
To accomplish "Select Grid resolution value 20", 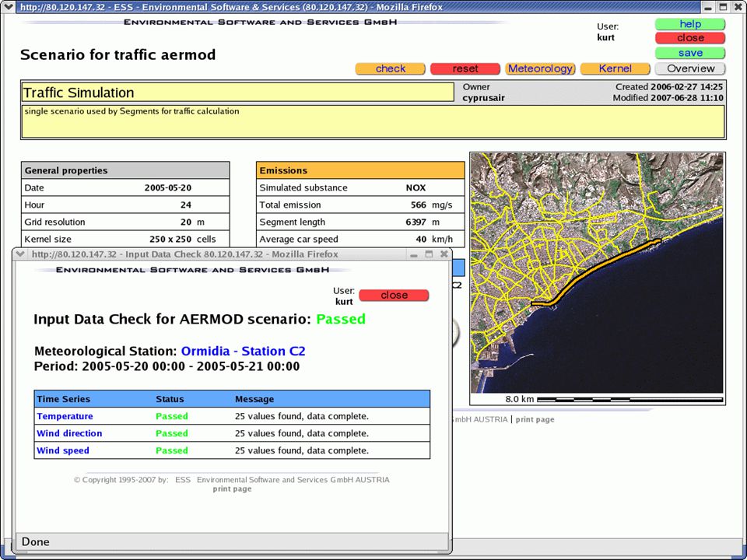I will (186, 222).
